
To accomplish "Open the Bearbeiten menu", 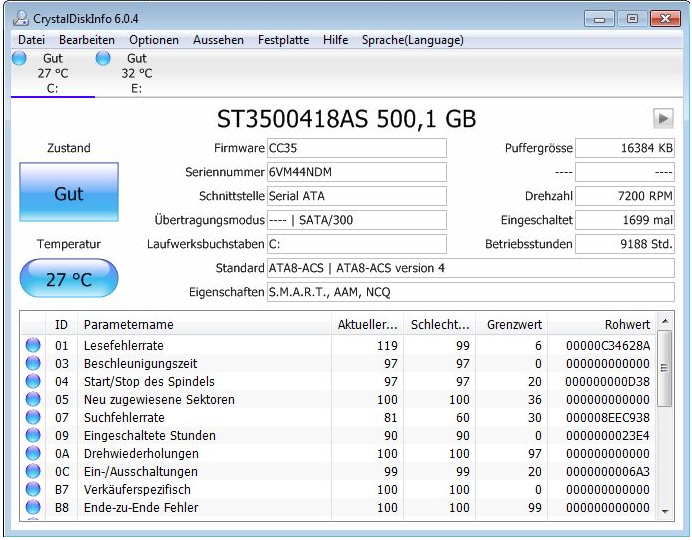I will pyautogui.click(x=87, y=40).
